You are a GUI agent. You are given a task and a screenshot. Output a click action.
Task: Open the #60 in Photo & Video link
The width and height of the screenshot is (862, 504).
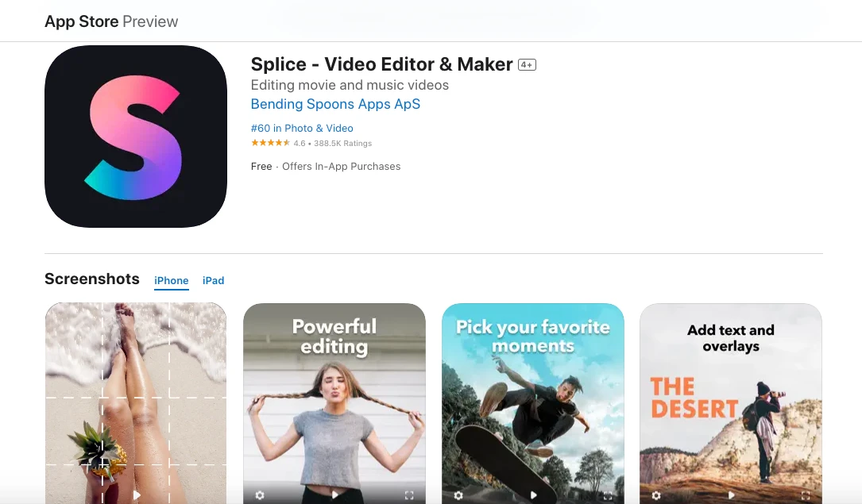click(x=302, y=128)
